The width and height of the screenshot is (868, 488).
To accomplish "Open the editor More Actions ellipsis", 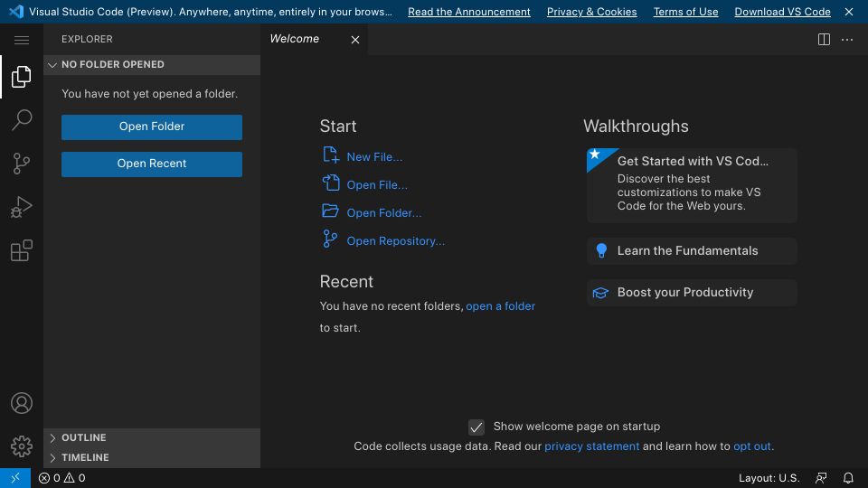I will [847, 39].
